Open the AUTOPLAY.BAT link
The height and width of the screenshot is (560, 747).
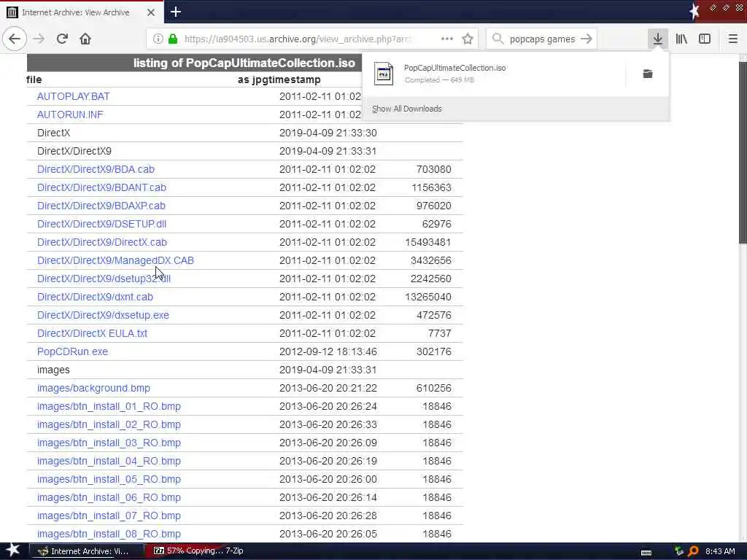click(x=74, y=96)
